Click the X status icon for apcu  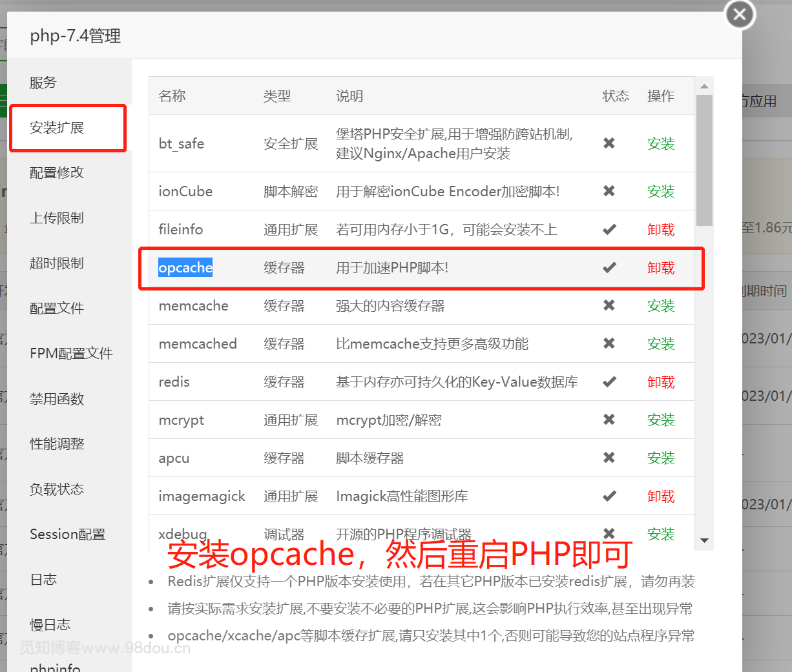click(609, 458)
